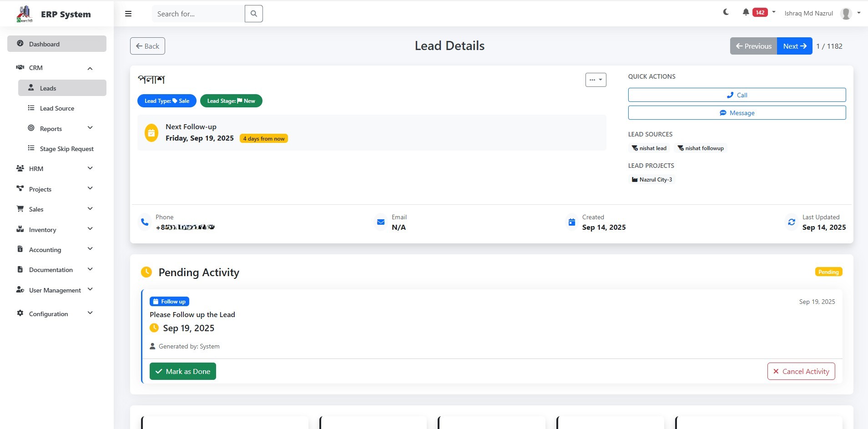Click the yellow calendar Next Follow-up icon
The height and width of the screenshot is (429, 868).
[x=151, y=133]
